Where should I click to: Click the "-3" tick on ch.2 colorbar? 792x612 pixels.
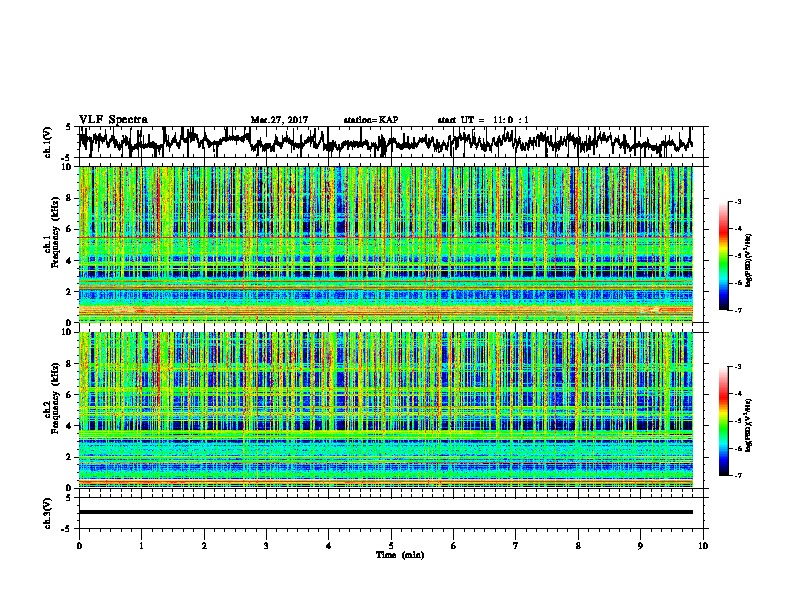coord(737,367)
